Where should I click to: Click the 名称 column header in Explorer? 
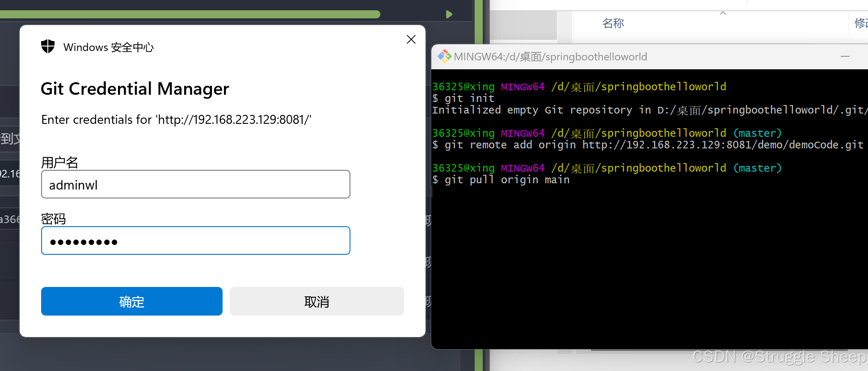click(x=613, y=23)
